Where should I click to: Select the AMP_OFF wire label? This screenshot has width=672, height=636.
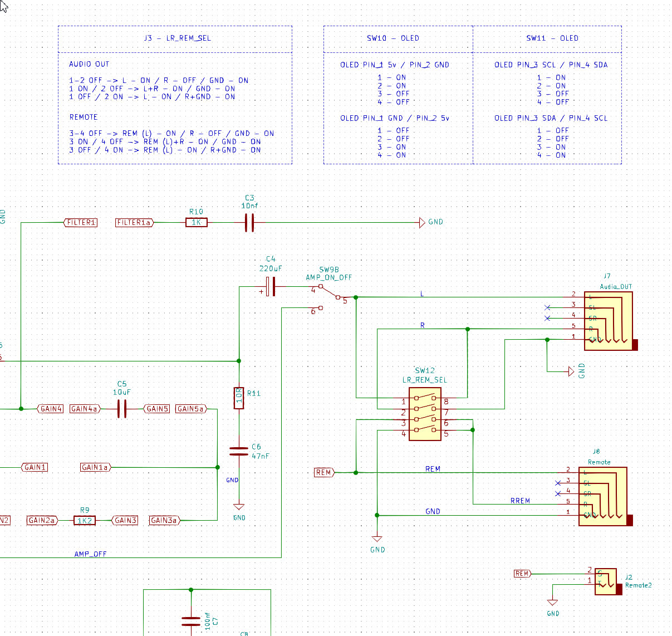(90, 554)
